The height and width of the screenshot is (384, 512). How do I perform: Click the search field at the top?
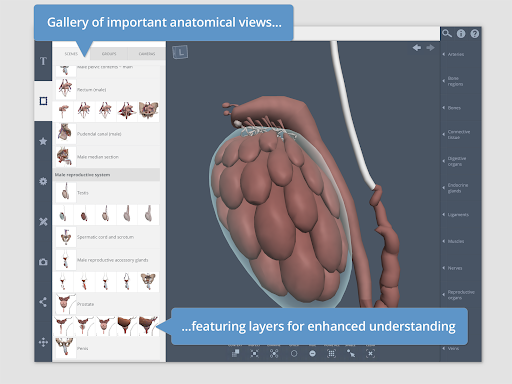(x=367, y=34)
